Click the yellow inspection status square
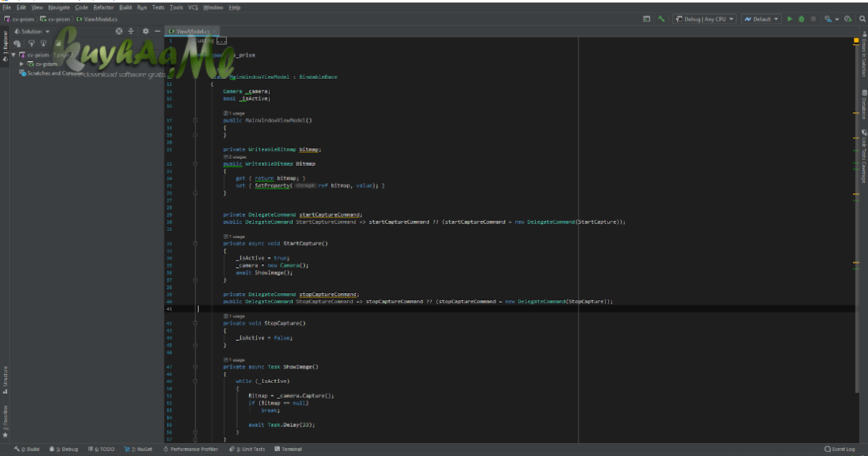Viewport: 868px width, 456px height. point(855,41)
